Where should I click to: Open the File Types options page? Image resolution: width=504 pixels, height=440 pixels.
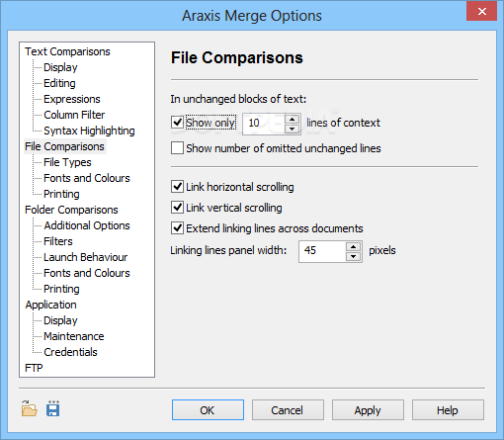(x=67, y=162)
